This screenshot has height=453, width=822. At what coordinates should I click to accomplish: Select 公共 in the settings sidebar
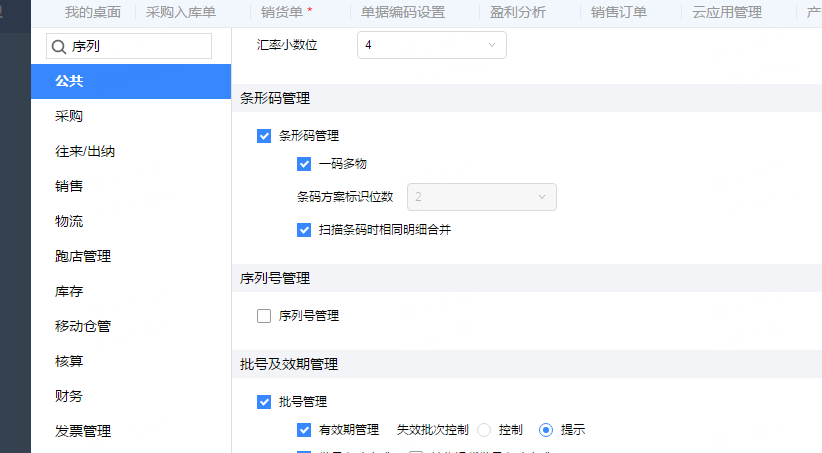coord(131,81)
